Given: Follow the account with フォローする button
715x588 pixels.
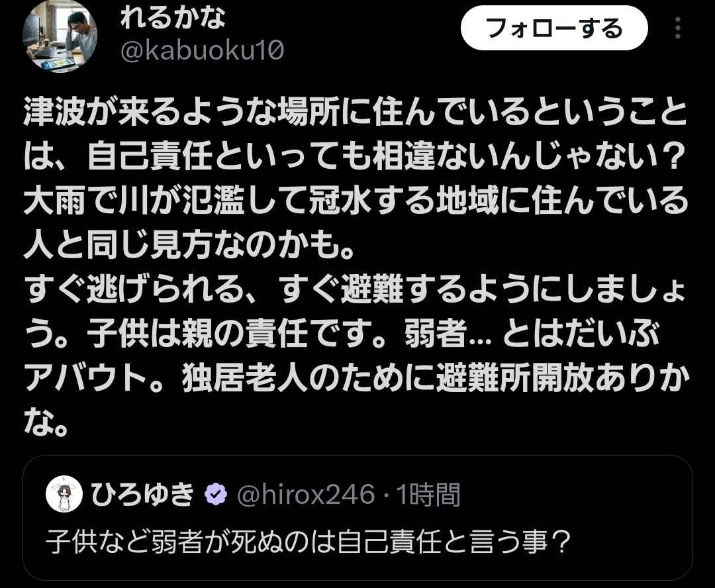Looking at the screenshot, I should coord(555,28).
